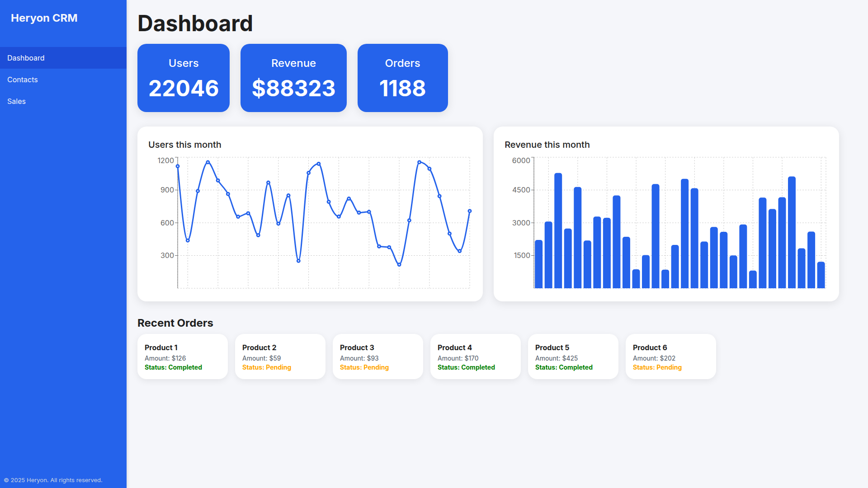868x488 pixels.
Task: Click the first bar in revenue chart
Action: [x=538, y=264]
